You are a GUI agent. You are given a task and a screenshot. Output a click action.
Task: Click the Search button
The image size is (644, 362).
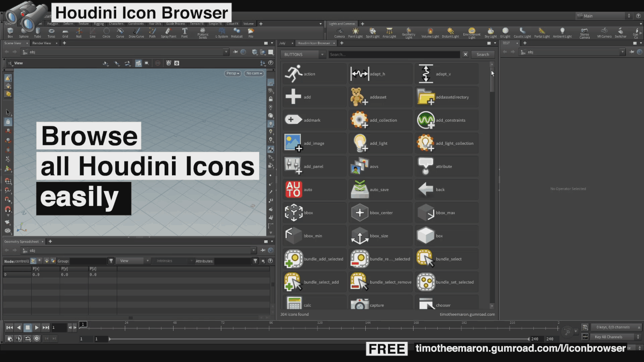482,54
